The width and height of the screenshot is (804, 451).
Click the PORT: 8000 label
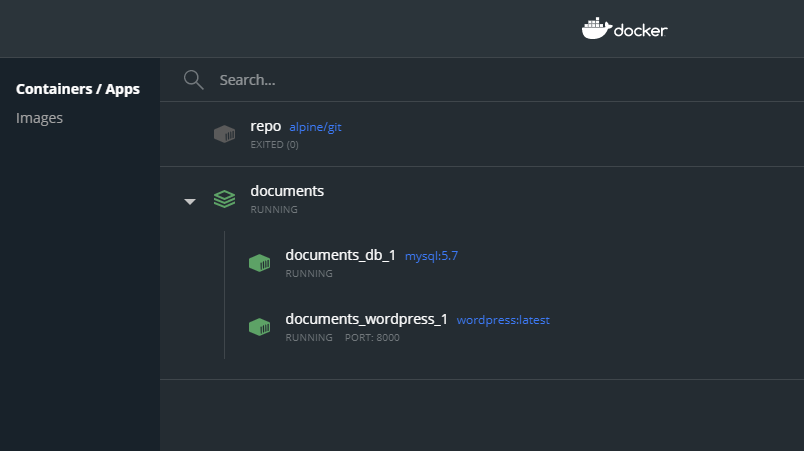(372, 338)
